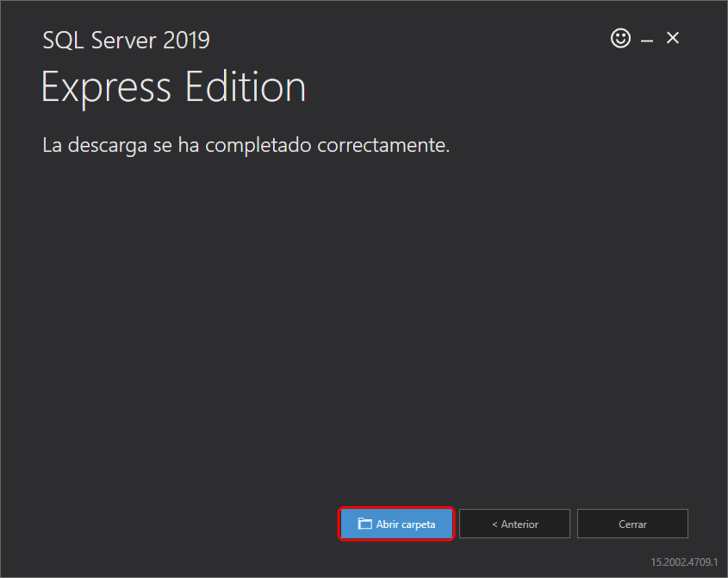Exit via the X close icon

tap(672, 38)
